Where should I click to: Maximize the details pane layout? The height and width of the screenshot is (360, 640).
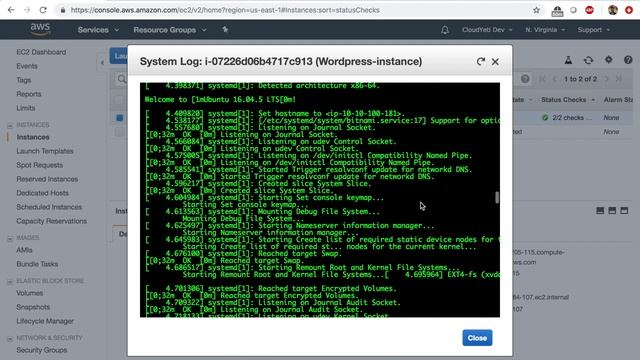624,211
